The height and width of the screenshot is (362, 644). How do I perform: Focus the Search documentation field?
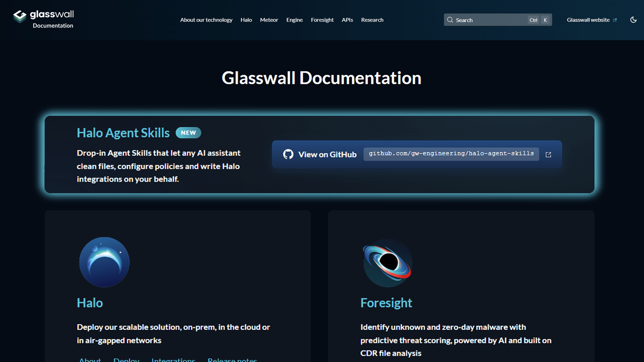[498, 20]
